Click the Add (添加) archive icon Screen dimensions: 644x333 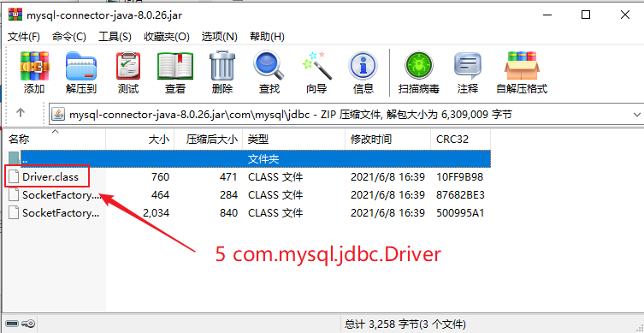click(34, 66)
